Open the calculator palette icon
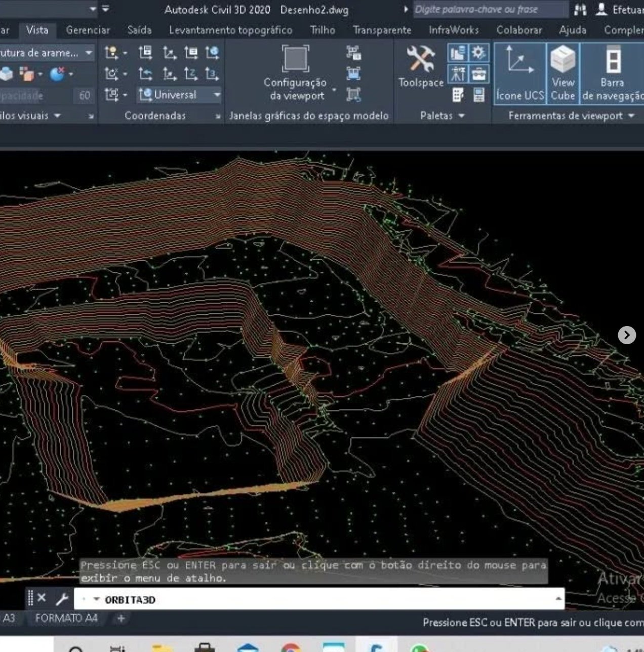The height and width of the screenshot is (652, 644). coord(478,95)
